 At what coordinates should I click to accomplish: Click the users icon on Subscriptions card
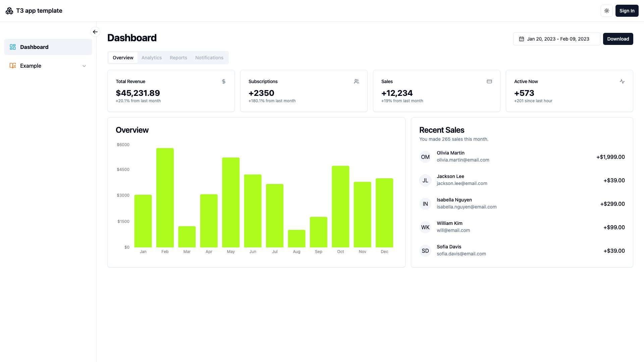click(356, 81)
